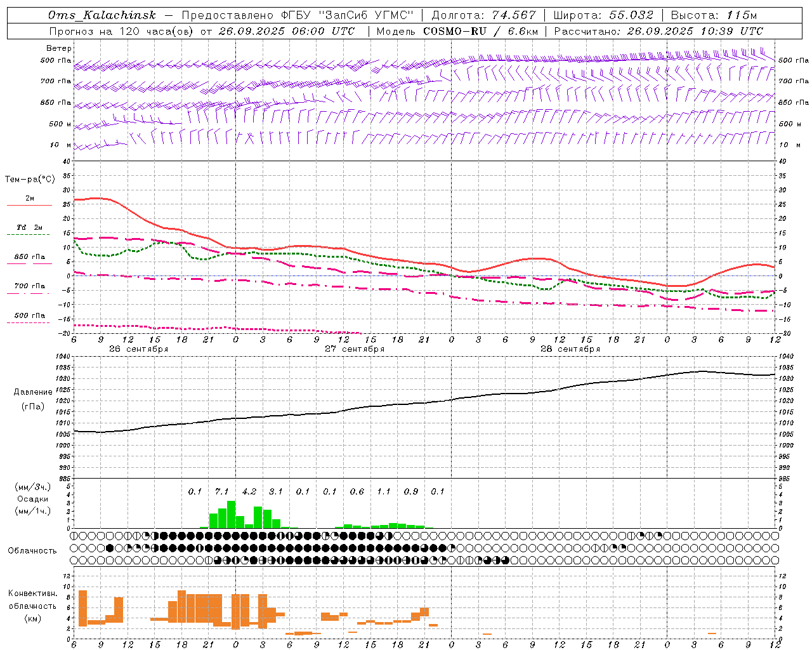Viewport: 812px width, 650px height.
Task: Click the station title 'Oms_Kalachinsk'
Action: 102,15
